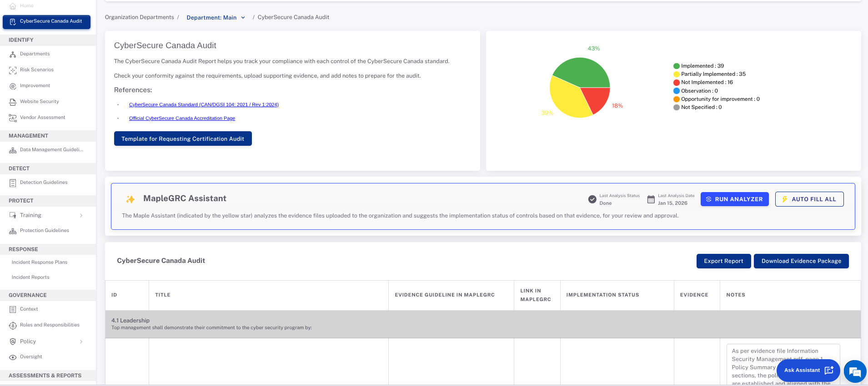Toggle the Partially Implemented legend entry

pyautogui.click(x=709, y=74)
